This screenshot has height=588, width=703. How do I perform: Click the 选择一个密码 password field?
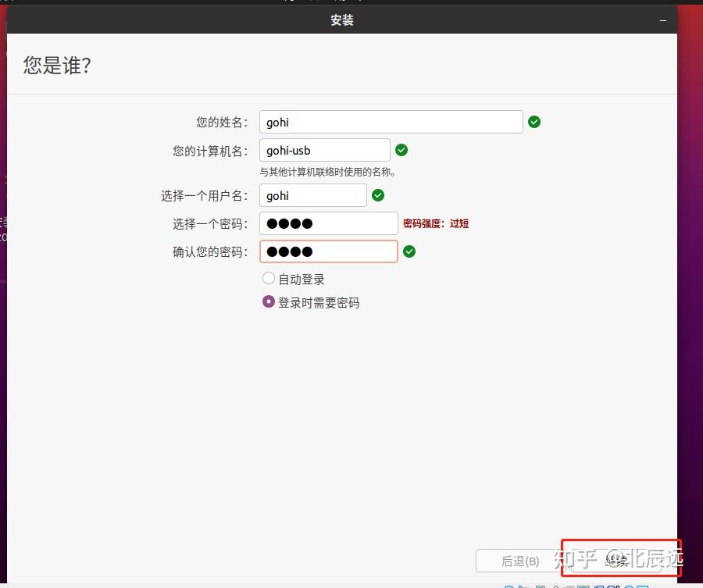tap(329, 223)
